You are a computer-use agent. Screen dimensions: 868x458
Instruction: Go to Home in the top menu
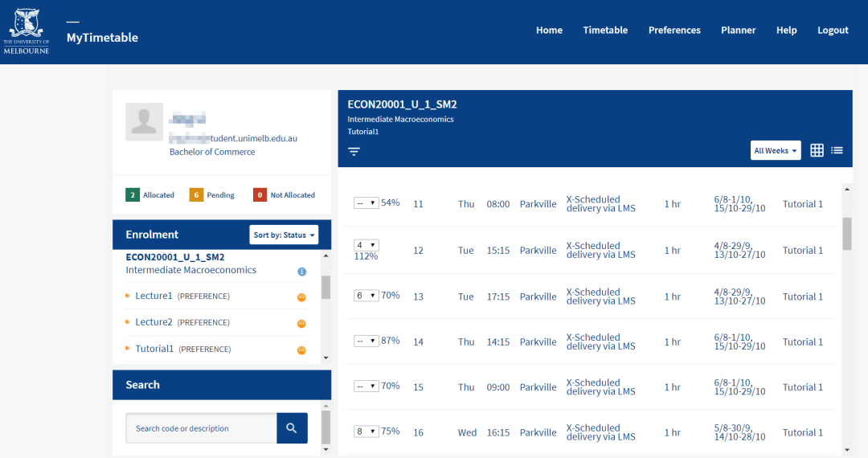549,30
